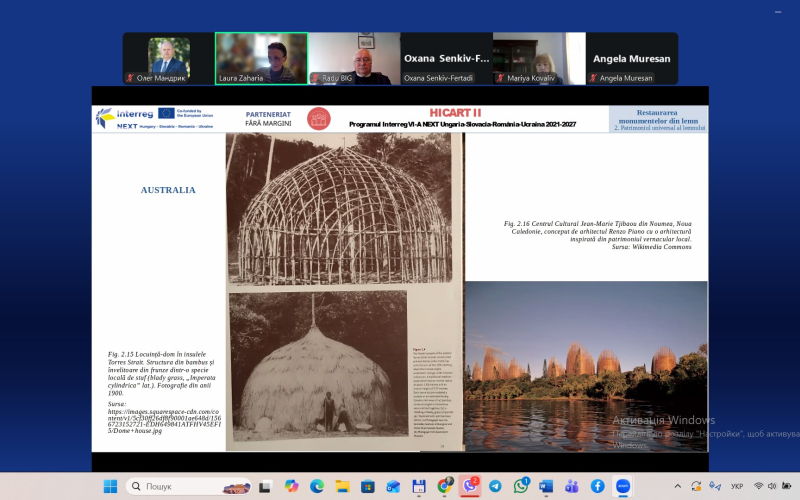800x500 pixels.
Task: Select Laura Zaharia's video thumbnail
Action: tap(261, 58)
